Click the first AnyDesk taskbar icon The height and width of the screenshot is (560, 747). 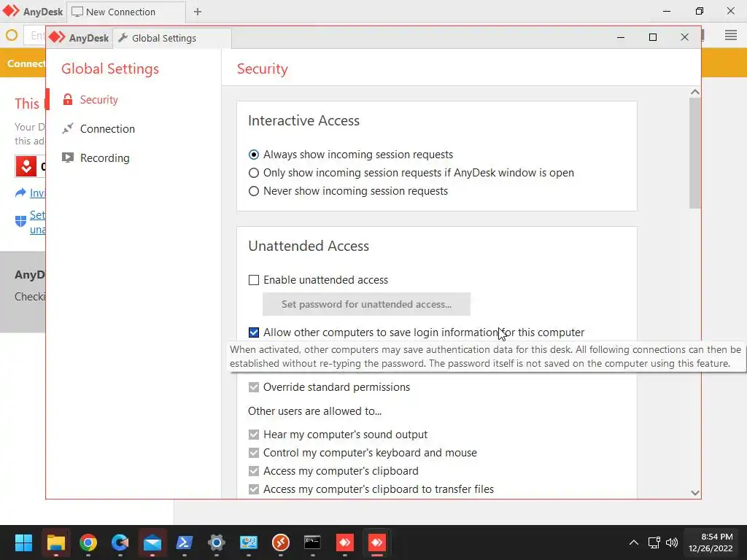point(345,542)
